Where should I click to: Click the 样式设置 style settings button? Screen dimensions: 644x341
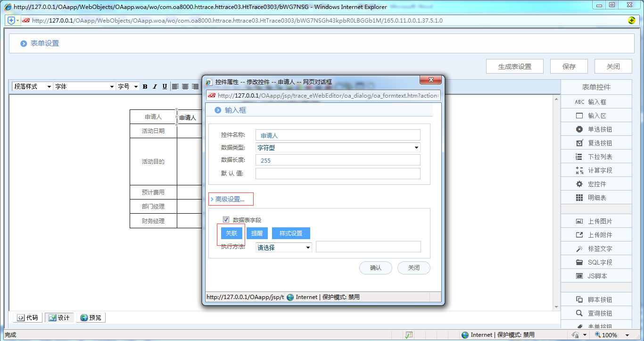click(x=291, y=233)
